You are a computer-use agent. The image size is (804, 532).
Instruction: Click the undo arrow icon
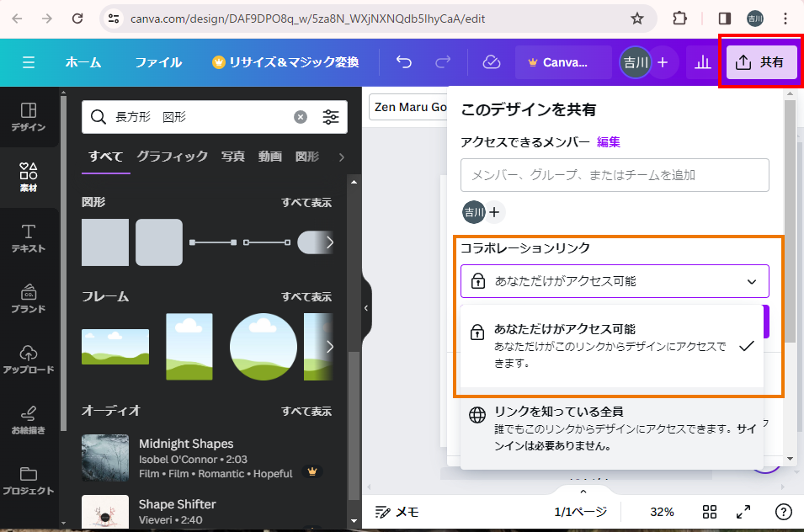[x=404, y=62]
